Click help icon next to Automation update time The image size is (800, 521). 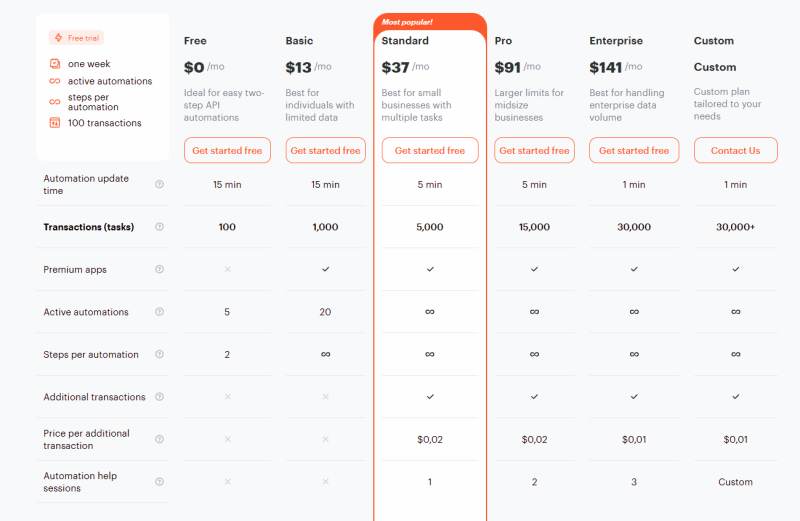pos(159,184)
